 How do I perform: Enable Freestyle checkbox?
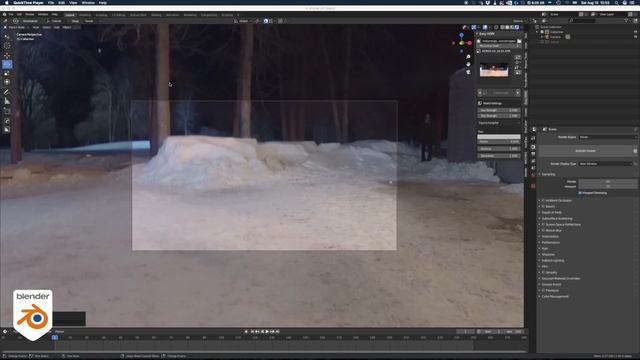(x=543, y=290)
